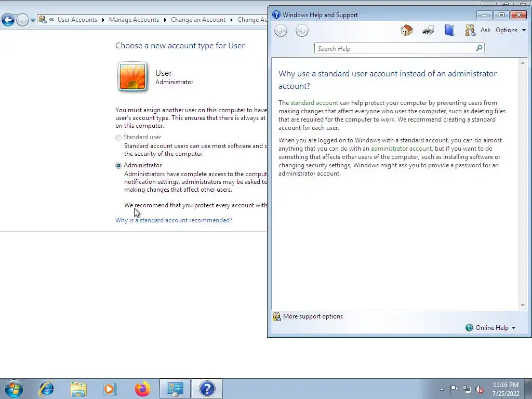Click the More support options icon
The width and height of the screenshot is (532, 399).
point(277,316)
